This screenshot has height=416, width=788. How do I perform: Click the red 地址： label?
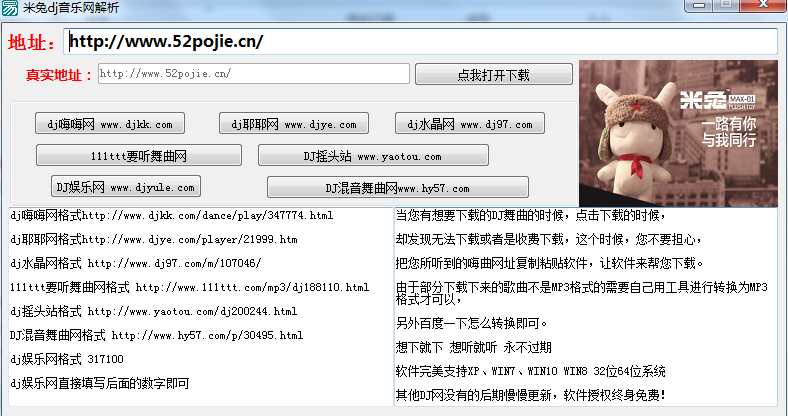pyautogui.click(x=33, y=43)
